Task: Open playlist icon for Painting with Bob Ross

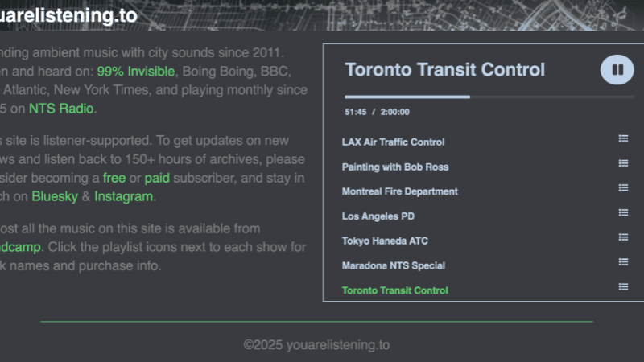Action: point(623,163)
